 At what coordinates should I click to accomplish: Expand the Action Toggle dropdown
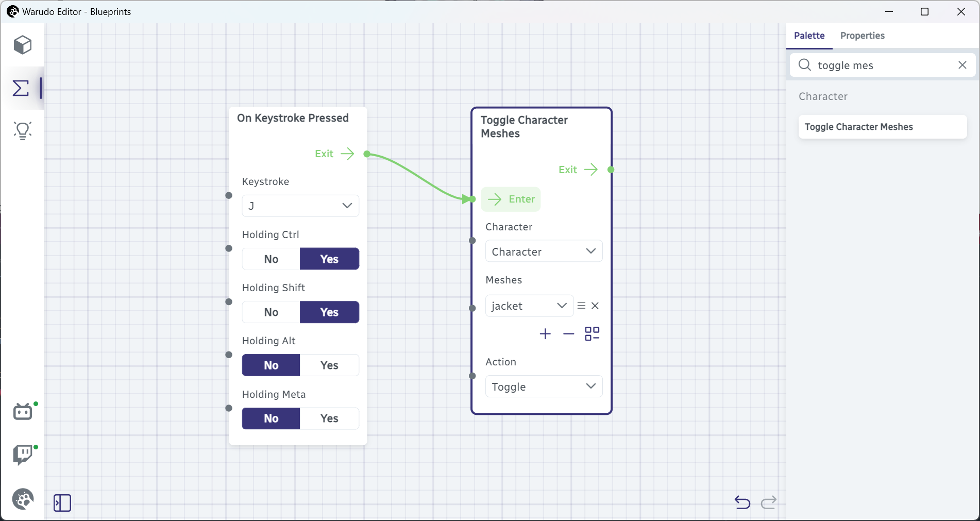[544, 386]
